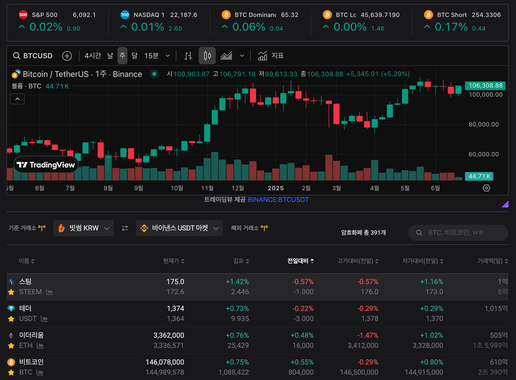Screen dimensions: 516x380
Task: Click the NASDAQ 100 ticker item
Action: [x=158, y=22]
